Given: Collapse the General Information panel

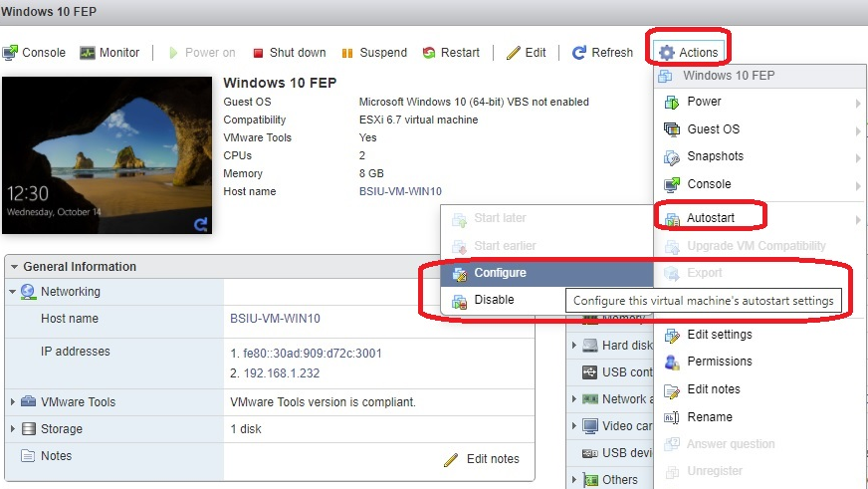Looking at the screenshot, I should click(12, 267).
